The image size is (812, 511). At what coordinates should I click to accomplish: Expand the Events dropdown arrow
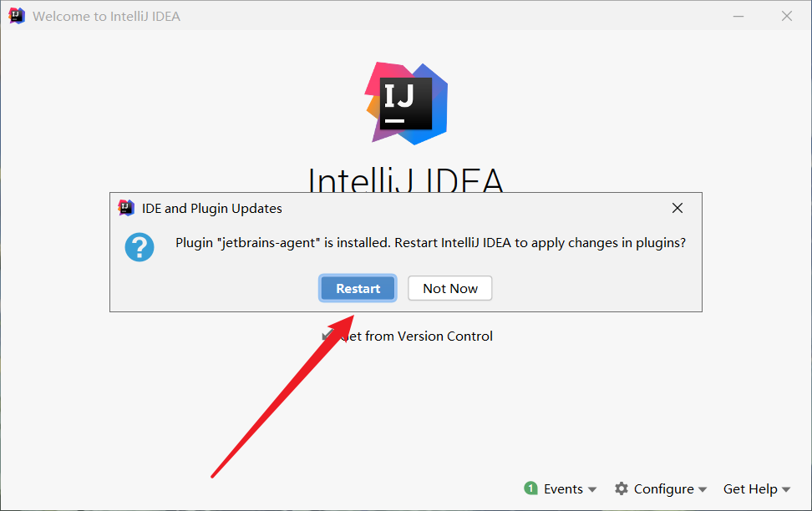click(592, 489)
